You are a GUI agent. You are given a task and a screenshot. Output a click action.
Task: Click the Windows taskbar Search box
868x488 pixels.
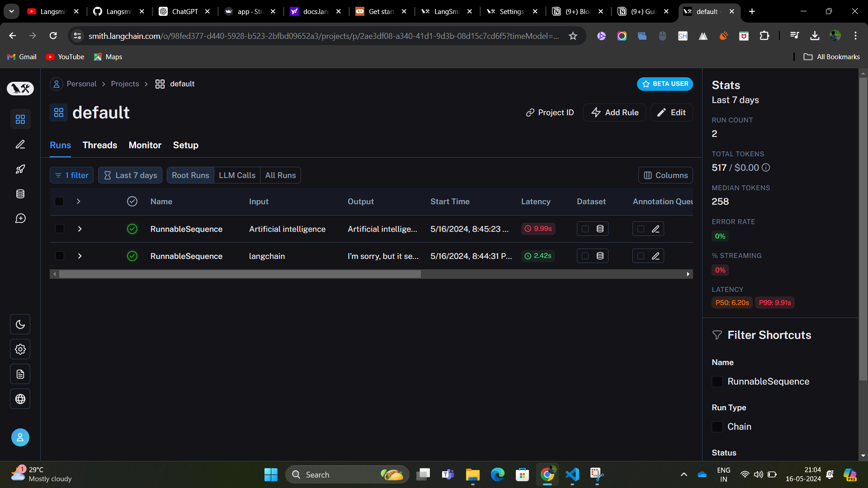[x=347, y=474]
